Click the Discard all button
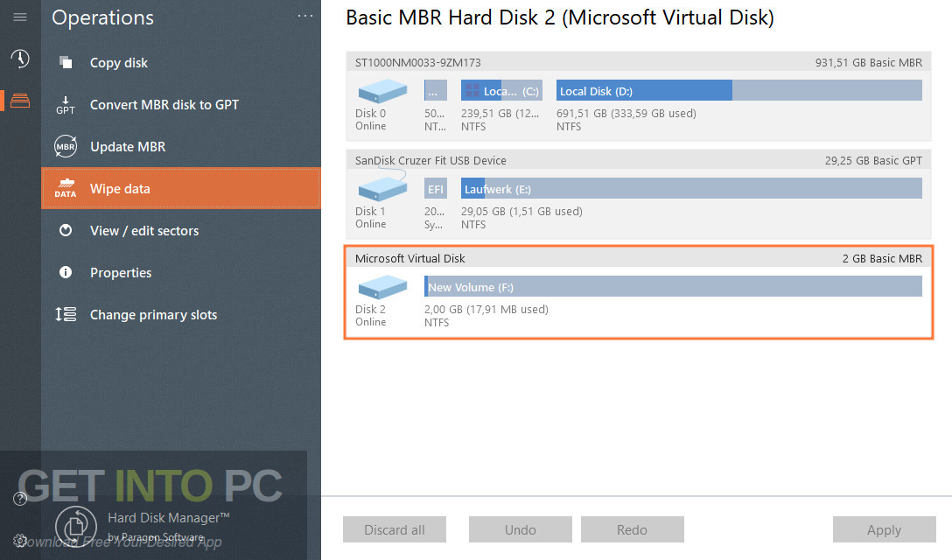952x560 pixels. tap(395, 529)
